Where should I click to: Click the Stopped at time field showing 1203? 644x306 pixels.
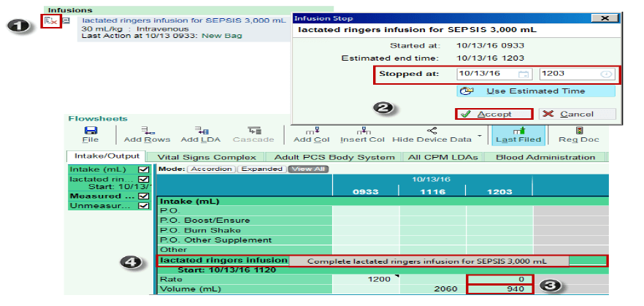(578, 74)
